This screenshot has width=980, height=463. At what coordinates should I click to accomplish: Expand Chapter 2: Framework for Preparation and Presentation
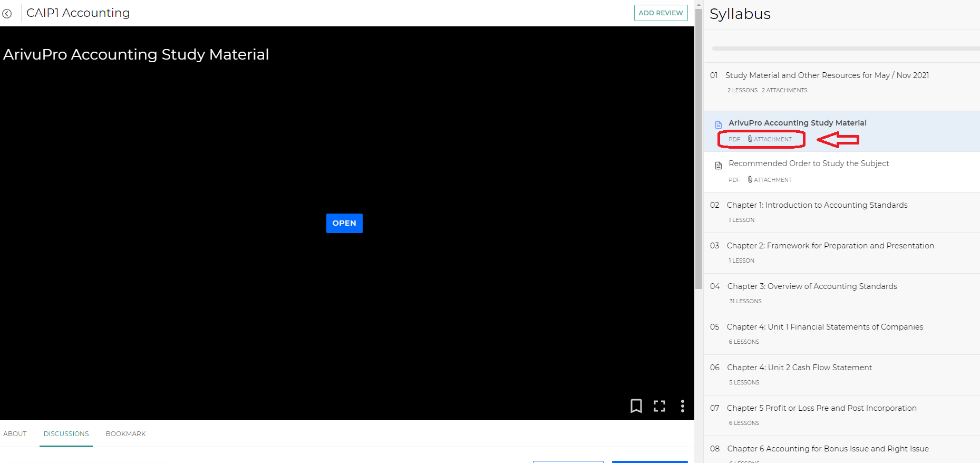click(842, 253)
